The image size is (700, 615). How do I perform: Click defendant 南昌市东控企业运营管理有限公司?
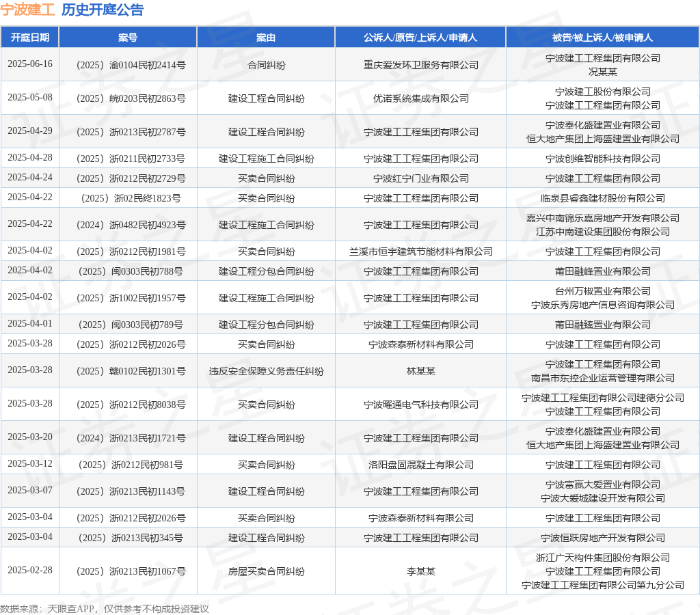click(603, 379)
